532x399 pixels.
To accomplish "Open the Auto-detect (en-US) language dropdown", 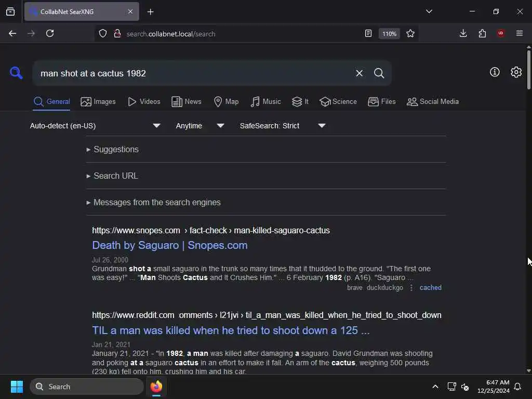I will tap(95, 126).
